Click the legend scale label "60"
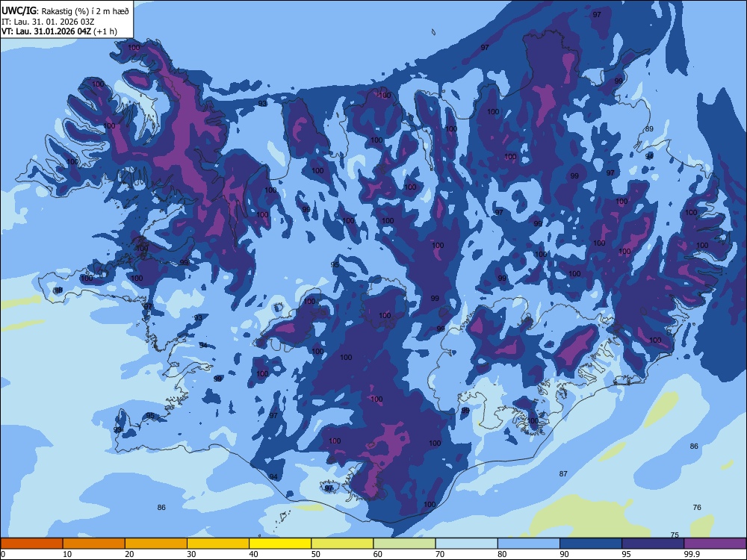This screenshot has height=560, width=747. coord(378,554)
